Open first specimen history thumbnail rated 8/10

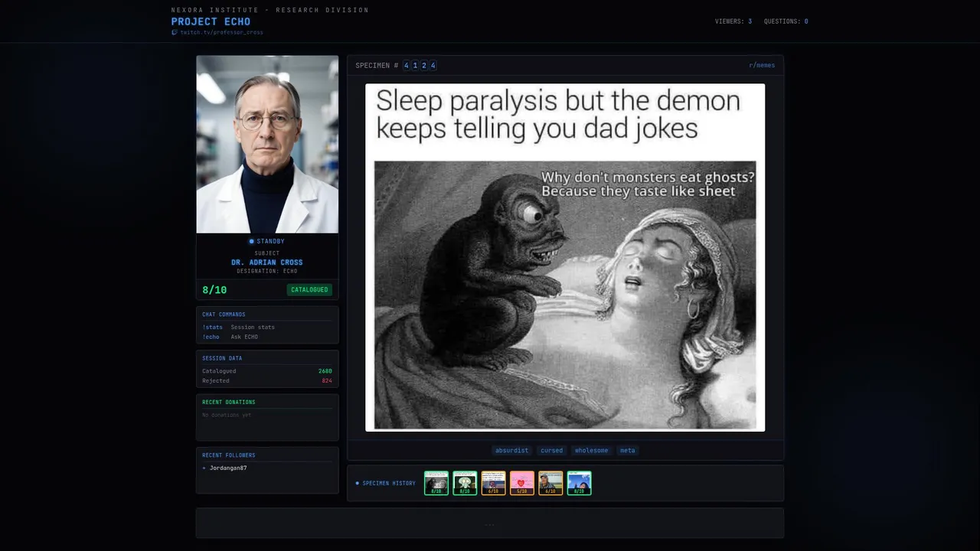tap(436, 483)
